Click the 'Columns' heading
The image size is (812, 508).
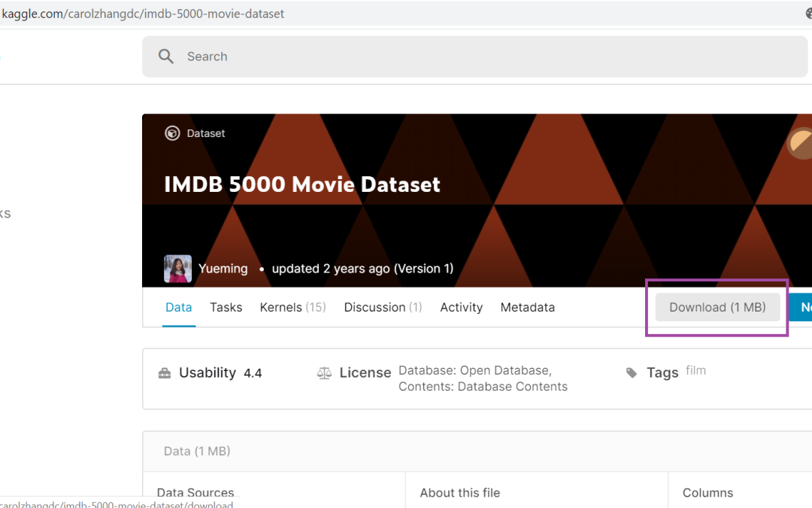coord(708,492)
